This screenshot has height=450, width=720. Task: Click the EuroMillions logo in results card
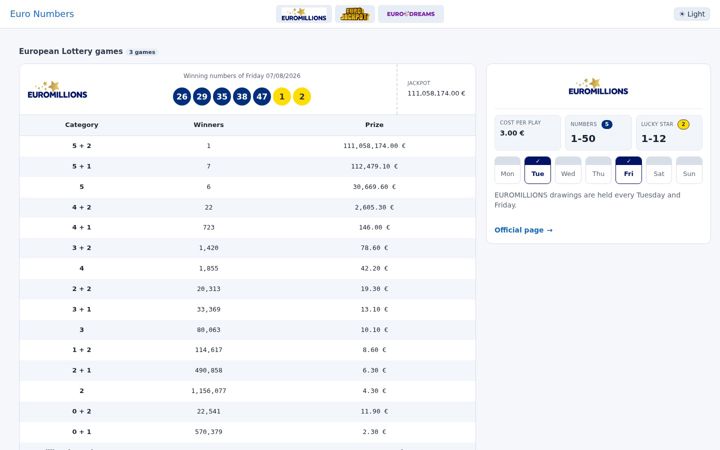pos(57,90)
